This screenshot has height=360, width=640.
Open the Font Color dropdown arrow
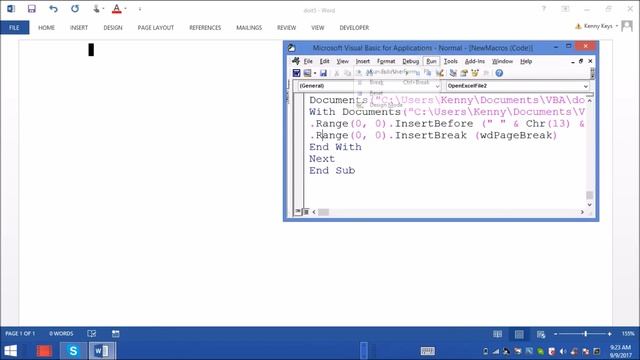(x=125, y=9)
